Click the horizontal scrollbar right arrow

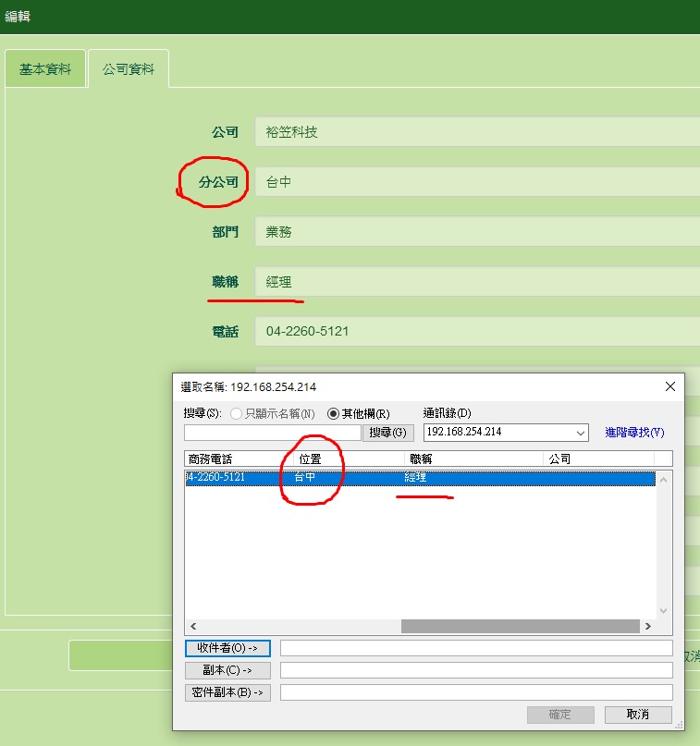648,626
